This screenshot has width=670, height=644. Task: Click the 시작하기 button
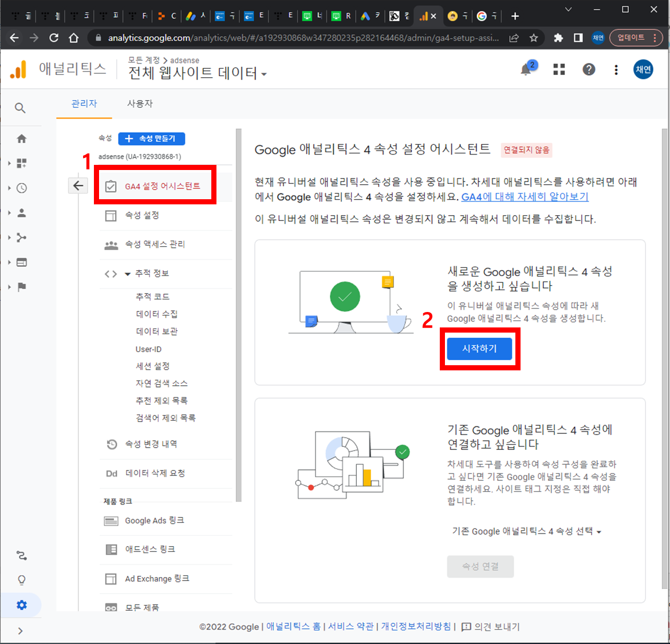click(479, 349)
